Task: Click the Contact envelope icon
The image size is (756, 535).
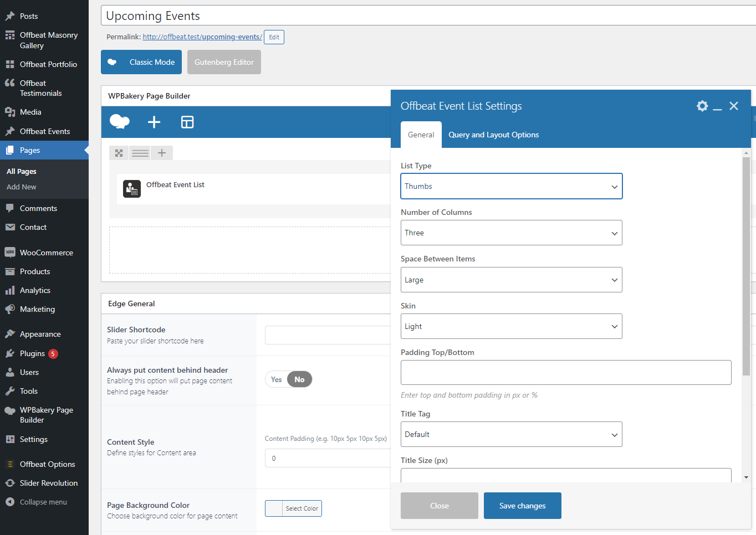Action: [x=10, y=227]
